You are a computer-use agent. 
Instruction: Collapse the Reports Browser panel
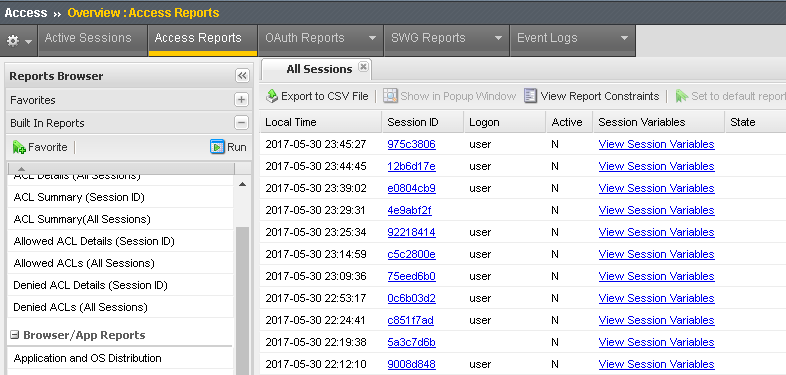coord(242,76)
